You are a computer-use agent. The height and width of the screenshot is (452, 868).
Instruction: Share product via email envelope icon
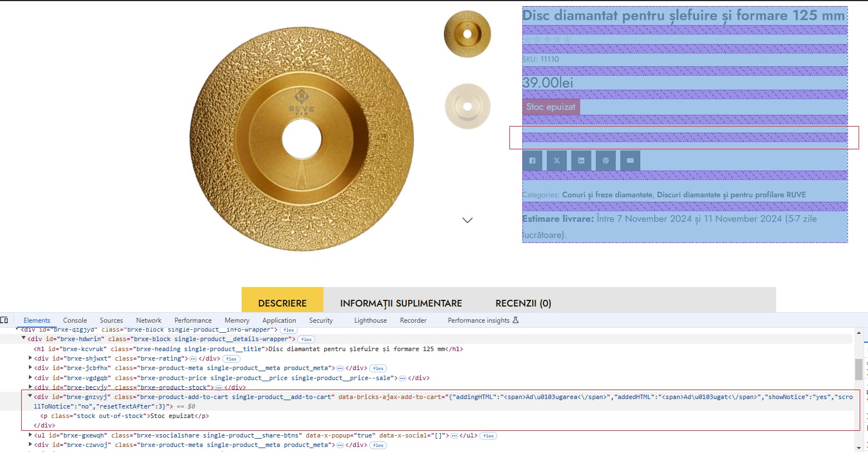tap(630, 161)
